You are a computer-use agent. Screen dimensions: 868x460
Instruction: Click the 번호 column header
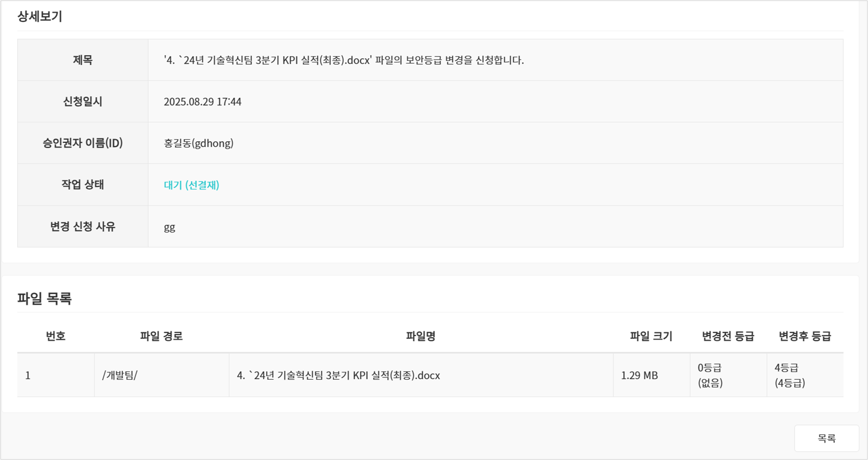[55, 336]
